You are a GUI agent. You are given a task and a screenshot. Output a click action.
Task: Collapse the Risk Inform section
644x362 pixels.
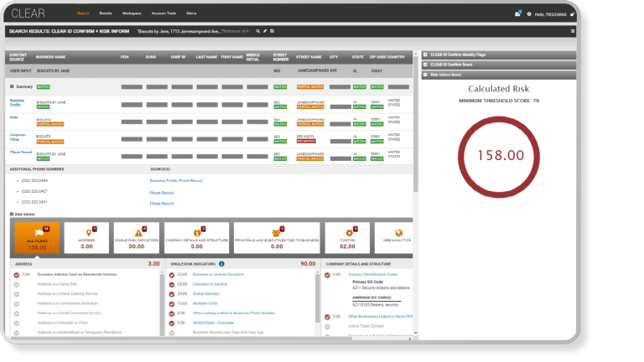[x=12, y=214]
